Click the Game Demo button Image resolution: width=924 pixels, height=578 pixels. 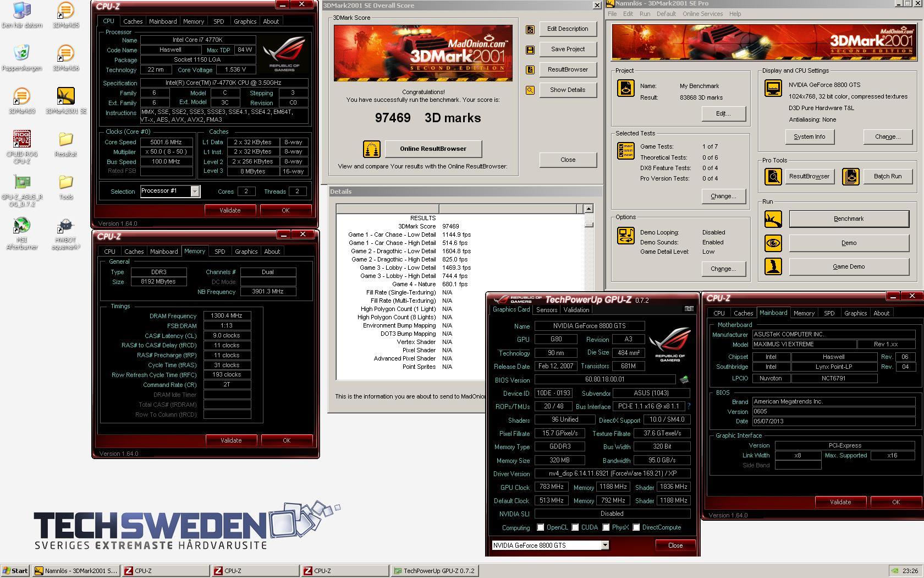[x=849, y=266]
